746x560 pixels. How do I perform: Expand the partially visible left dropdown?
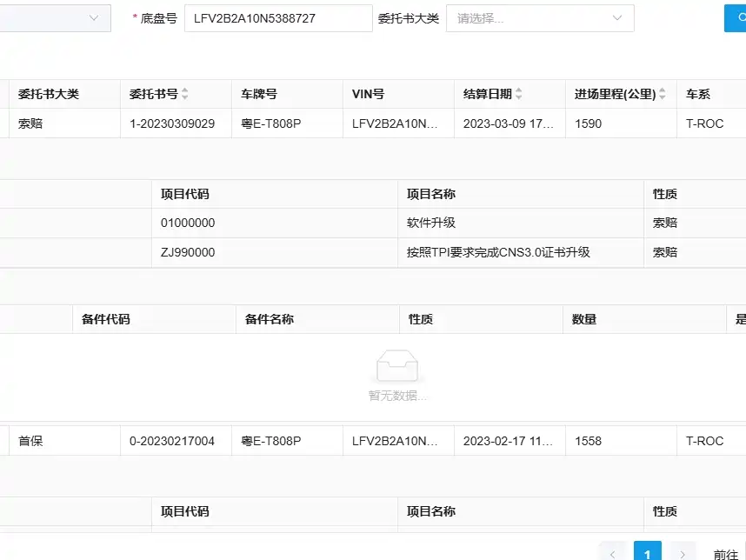click(x=55, y=18)
